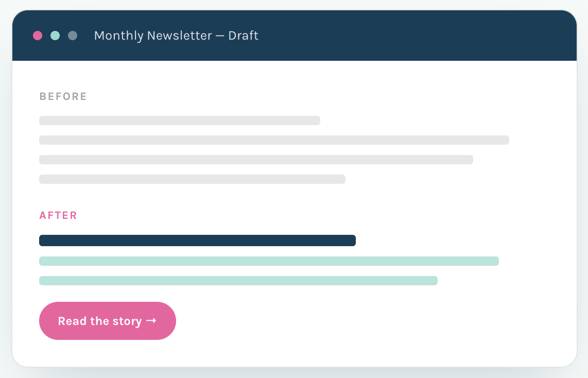Click the dark navy title bar area
Viewport: 588px width, 378px height.
[295, 36]
